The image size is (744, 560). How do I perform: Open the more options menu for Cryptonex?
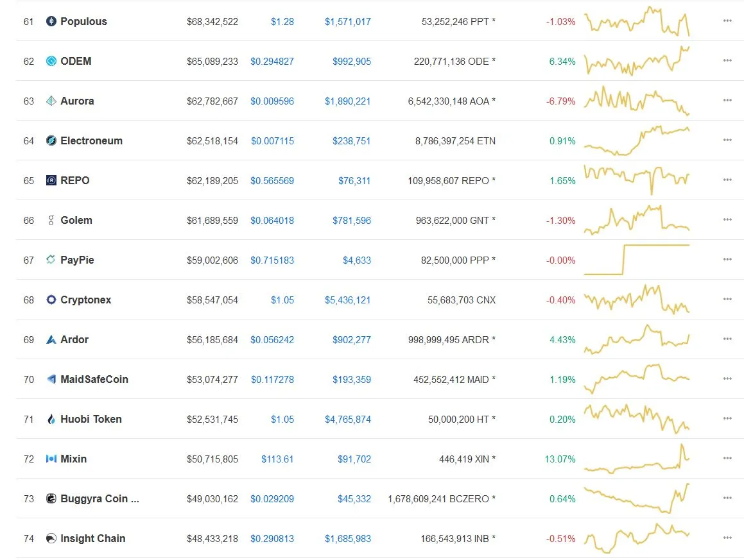(x=727, y=299)
